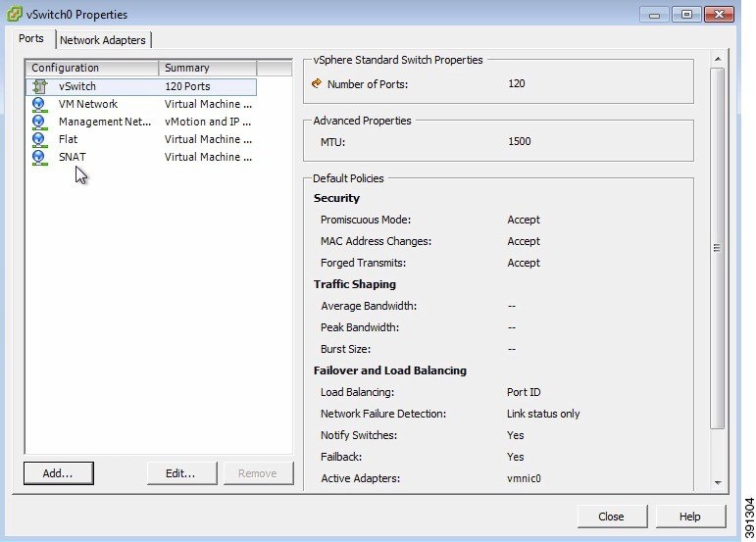Image resolution: width=756 pixels, height=542 pixels.
Task: Click the vSwitch0 Properties title bar icon
Action: (x=14, y=14)
